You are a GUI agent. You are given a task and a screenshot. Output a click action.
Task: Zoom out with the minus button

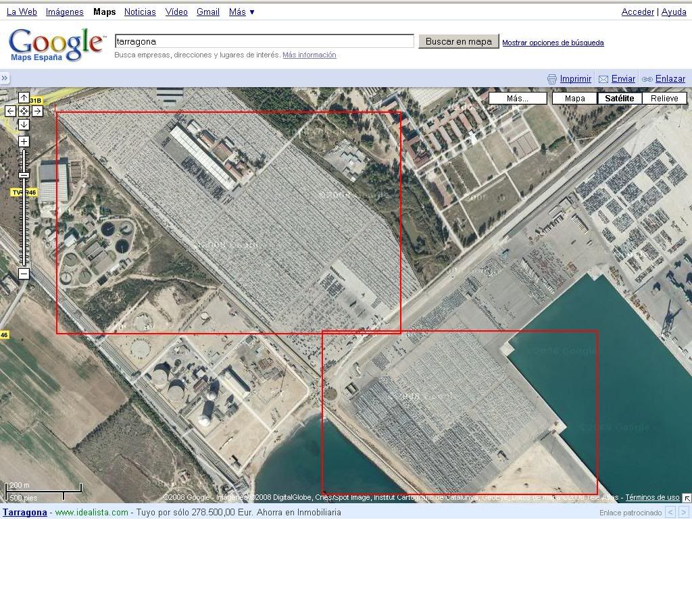pos(24,274)
